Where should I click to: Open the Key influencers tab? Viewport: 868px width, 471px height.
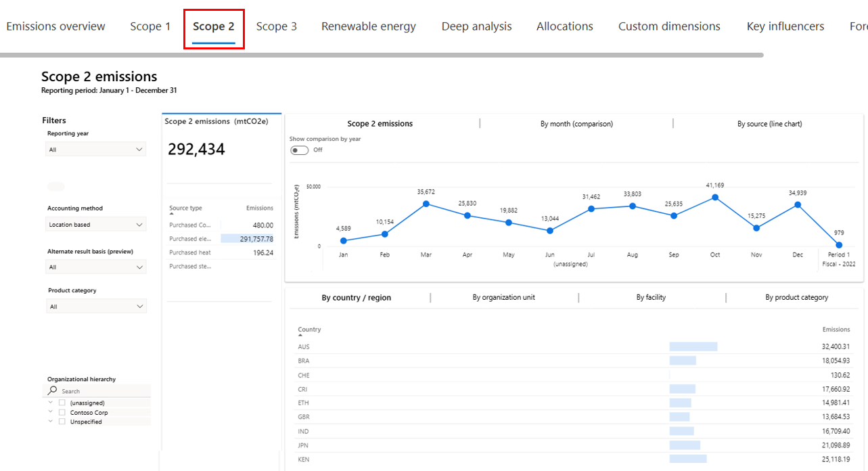coord(785,26)
